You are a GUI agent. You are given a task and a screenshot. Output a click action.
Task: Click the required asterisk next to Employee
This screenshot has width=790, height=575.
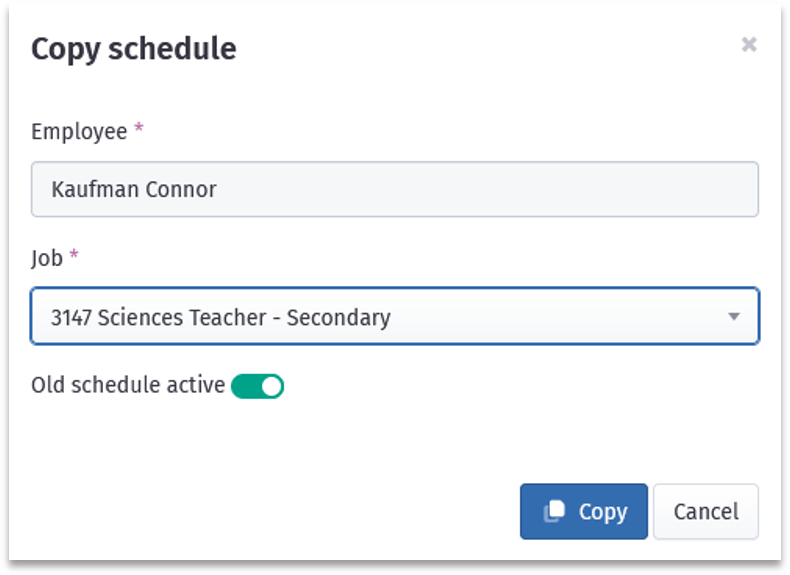(139, 128)
